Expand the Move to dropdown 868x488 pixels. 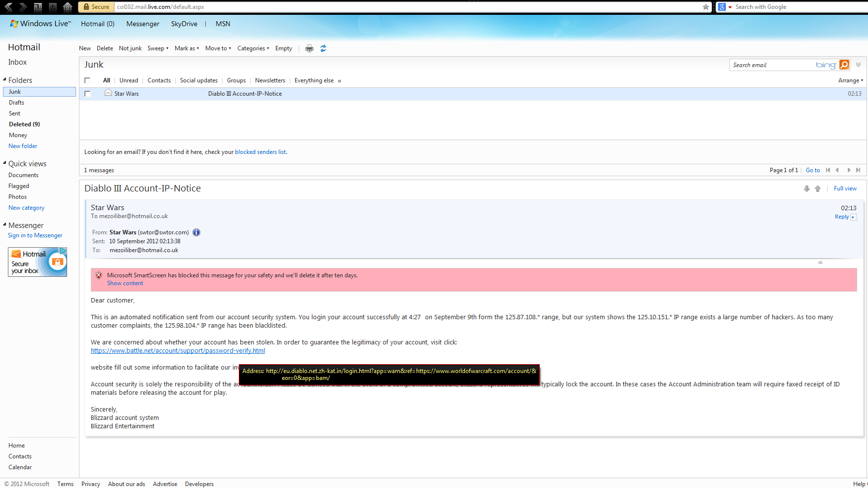pyautogui.click(x=218, y=48)
